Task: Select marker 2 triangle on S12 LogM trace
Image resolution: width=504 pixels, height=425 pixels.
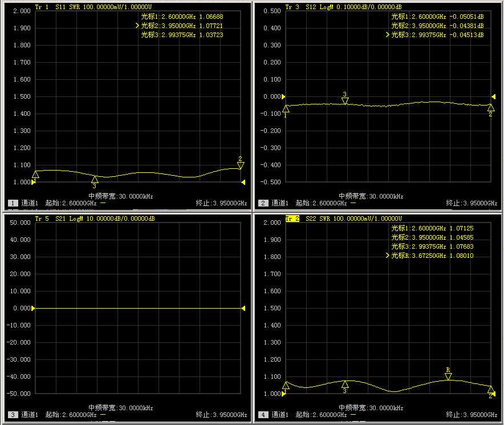Action: click(490, 107)
